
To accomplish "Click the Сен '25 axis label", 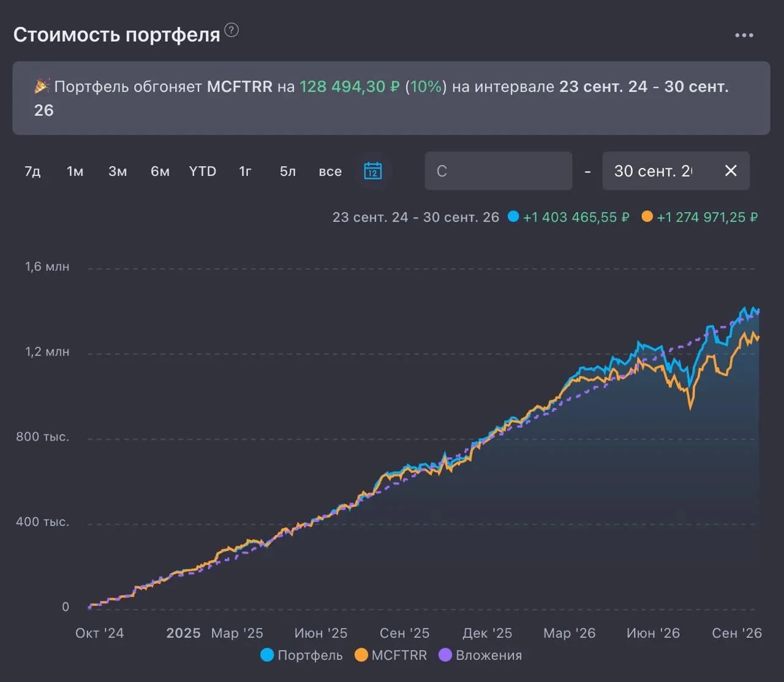I will point(405,633).
